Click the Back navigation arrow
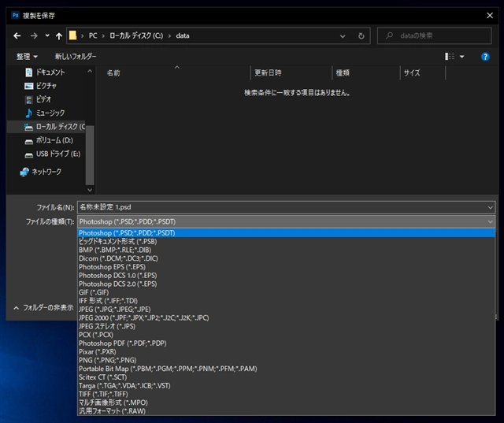Screen dimensions: 504x423 [17, 36]
